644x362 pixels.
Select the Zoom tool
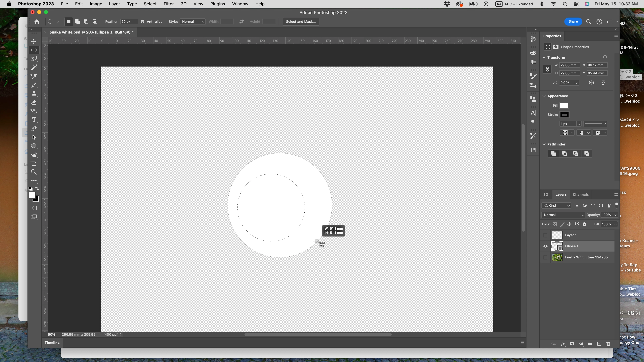pyautogui.click(x=34, y=172)
